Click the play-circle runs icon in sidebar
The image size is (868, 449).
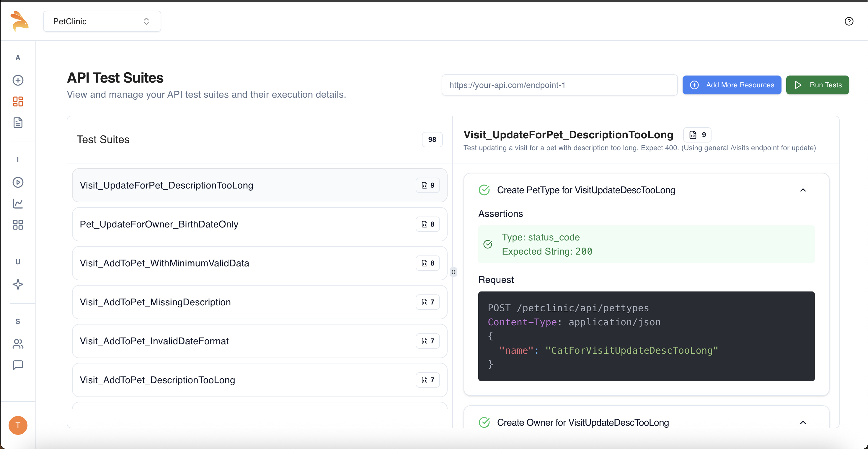tap(18, 182)
